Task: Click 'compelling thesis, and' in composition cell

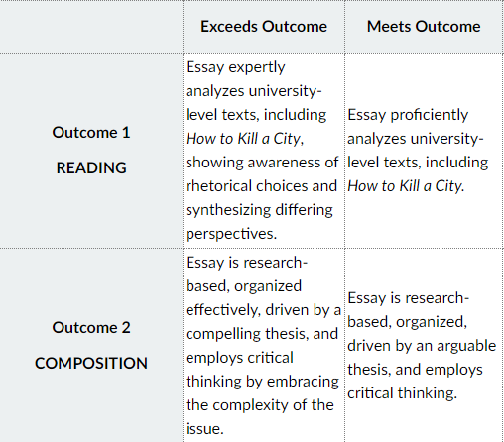Action: pyautogui.click(x=262, y=334)
